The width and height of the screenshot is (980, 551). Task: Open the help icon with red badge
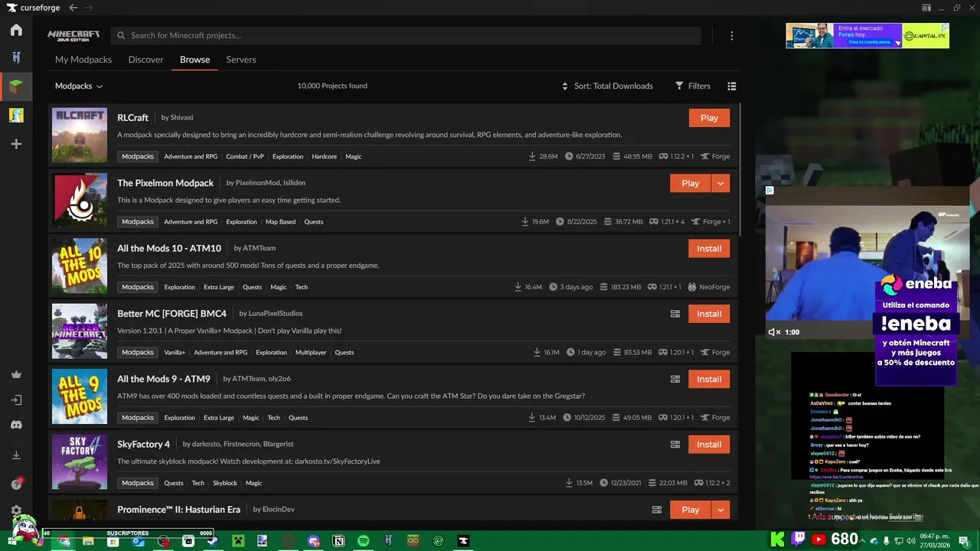pos(16,484)
